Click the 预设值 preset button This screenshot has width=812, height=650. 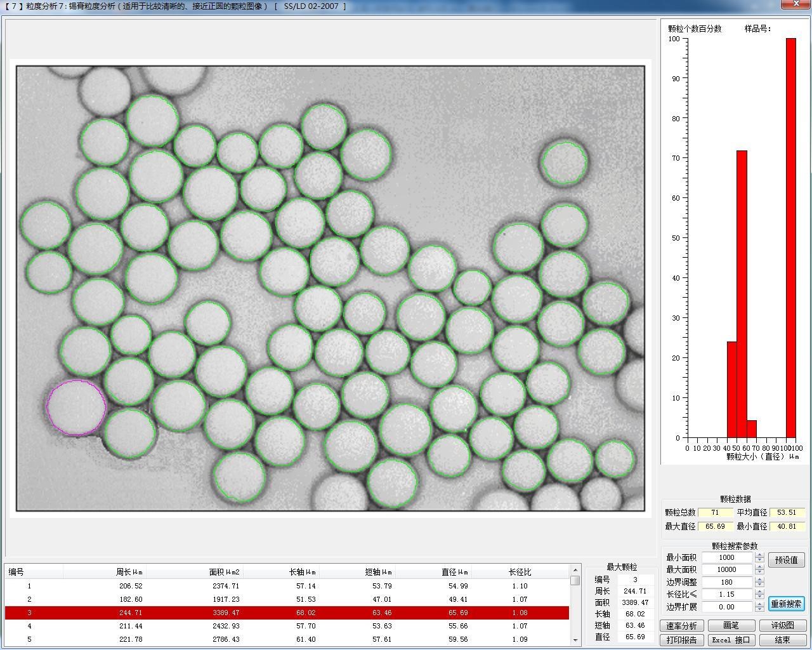click(787, 560)
